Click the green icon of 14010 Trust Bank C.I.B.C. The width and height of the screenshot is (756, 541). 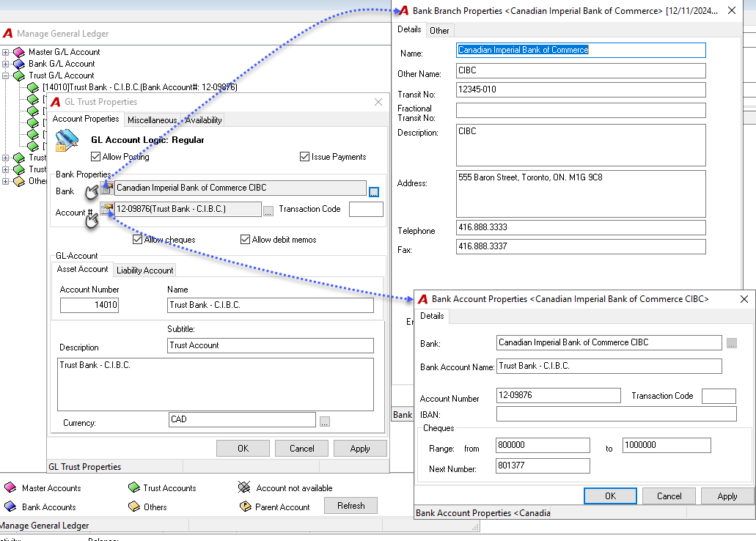(33, 87)
